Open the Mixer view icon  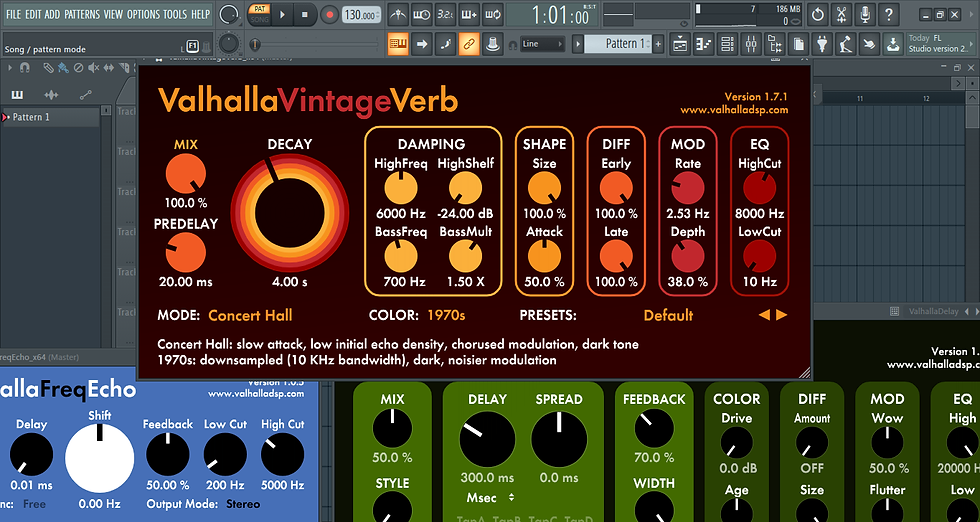(x=751, y=44)
